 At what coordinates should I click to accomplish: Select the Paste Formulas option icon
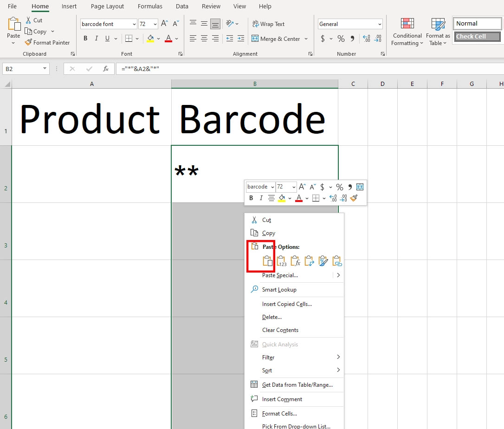296,261
